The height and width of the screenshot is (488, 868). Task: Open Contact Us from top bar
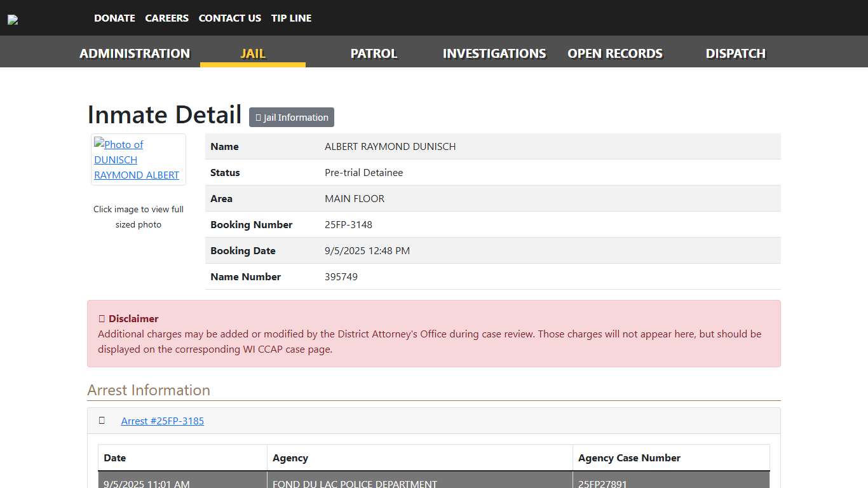[x=229, y=18]
